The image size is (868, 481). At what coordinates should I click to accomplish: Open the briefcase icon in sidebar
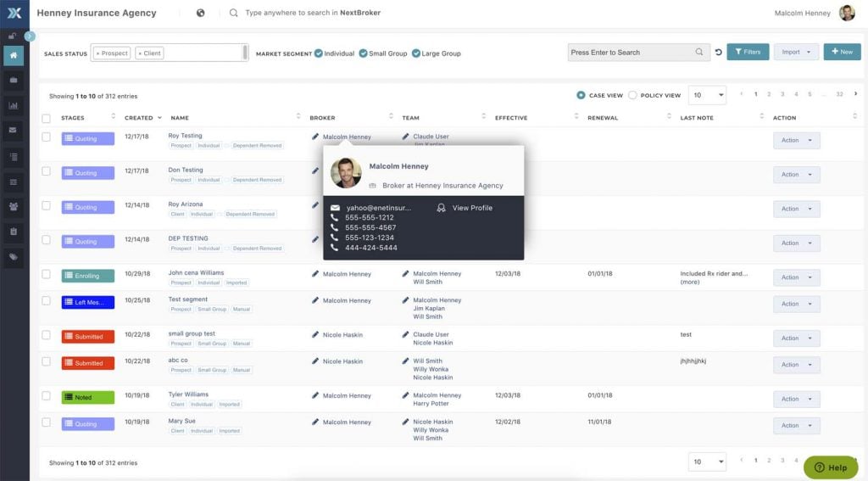[14, 81]
